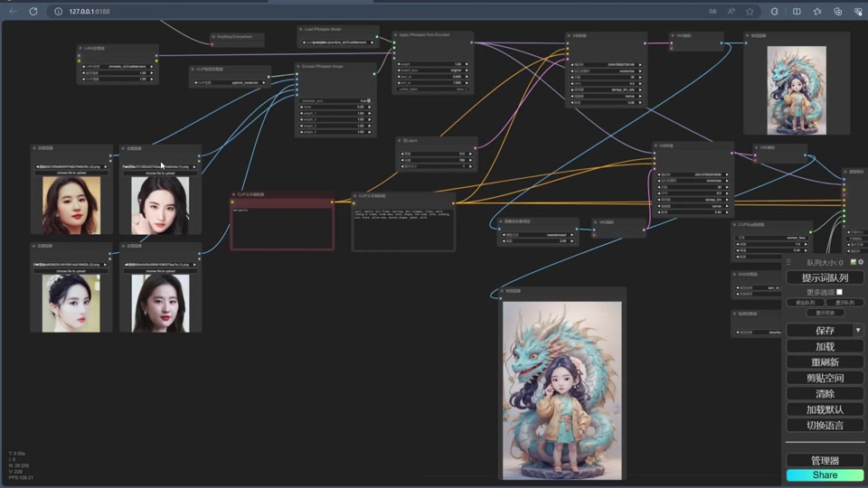Open ComfyUI queue panel settings gear
The width and height of the screenshot is (868, 488).
tap(861, 262)
